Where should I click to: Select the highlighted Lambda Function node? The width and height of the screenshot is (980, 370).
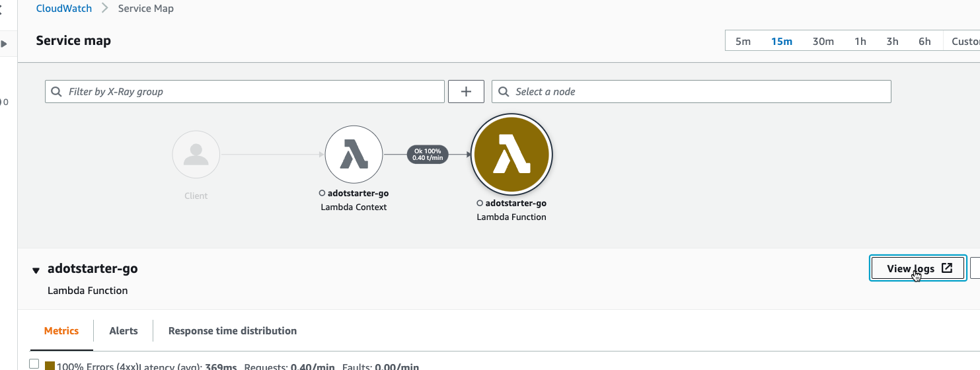pos(511,155)
